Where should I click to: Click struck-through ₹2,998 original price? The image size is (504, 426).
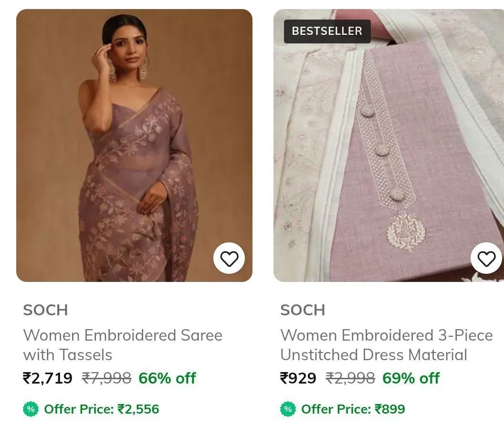pyautogui.click(x=350, y=378)
